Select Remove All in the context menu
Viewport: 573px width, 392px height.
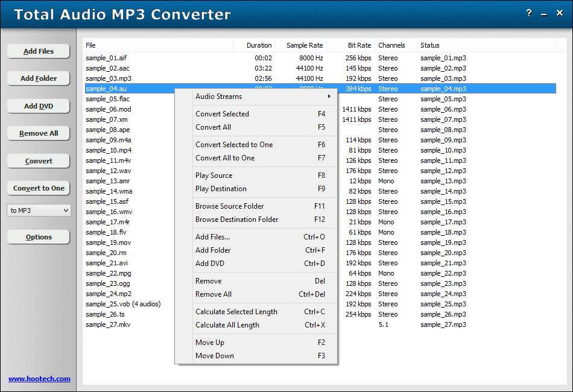(x=263, y=294)
